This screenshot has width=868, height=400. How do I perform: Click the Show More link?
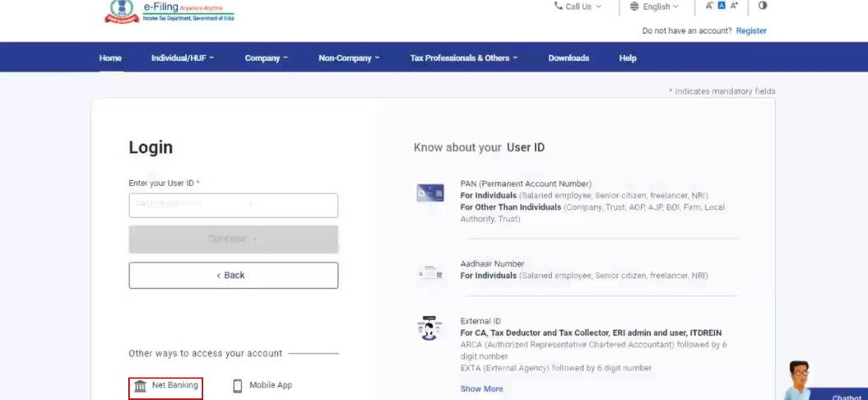(481, 389)
